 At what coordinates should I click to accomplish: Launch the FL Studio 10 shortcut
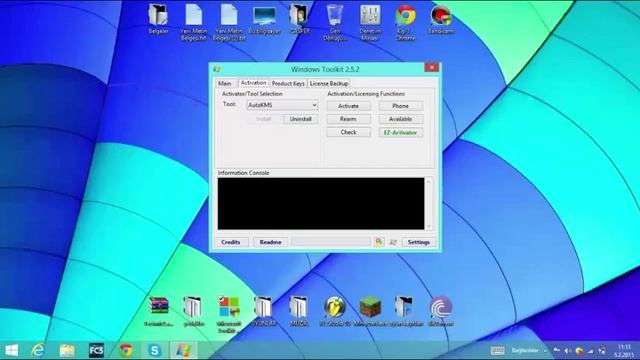(335, 311)
